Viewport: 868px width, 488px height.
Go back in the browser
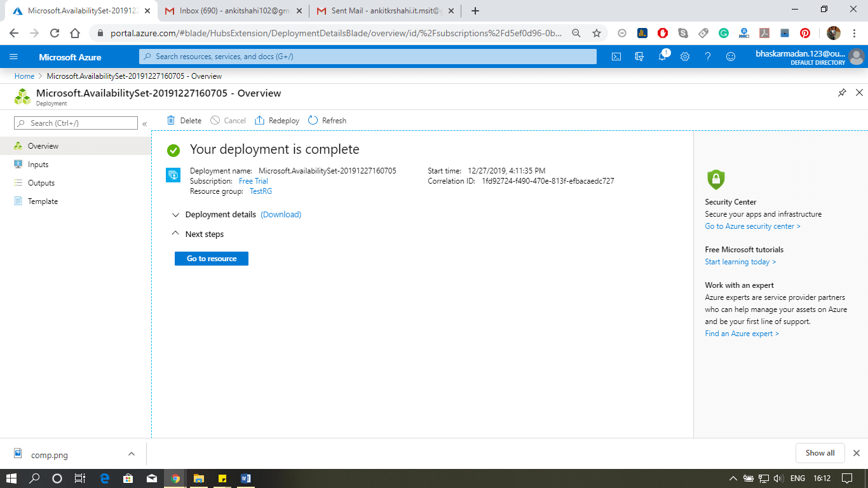click(x=14, y=33)
